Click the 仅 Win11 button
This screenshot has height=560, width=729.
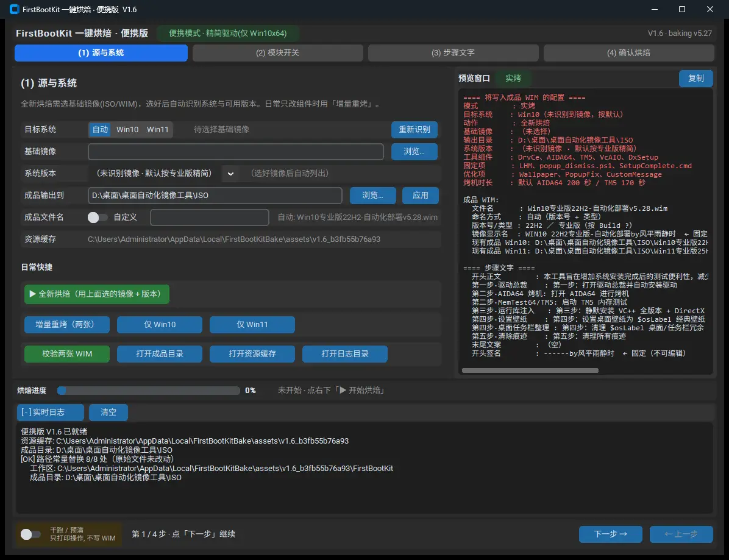[x=252, y=325]
